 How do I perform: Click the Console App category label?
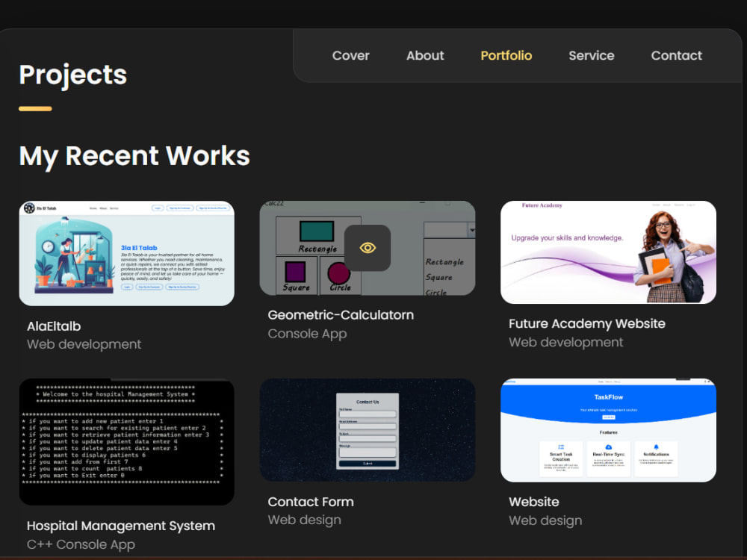click(x=307, y=334)
